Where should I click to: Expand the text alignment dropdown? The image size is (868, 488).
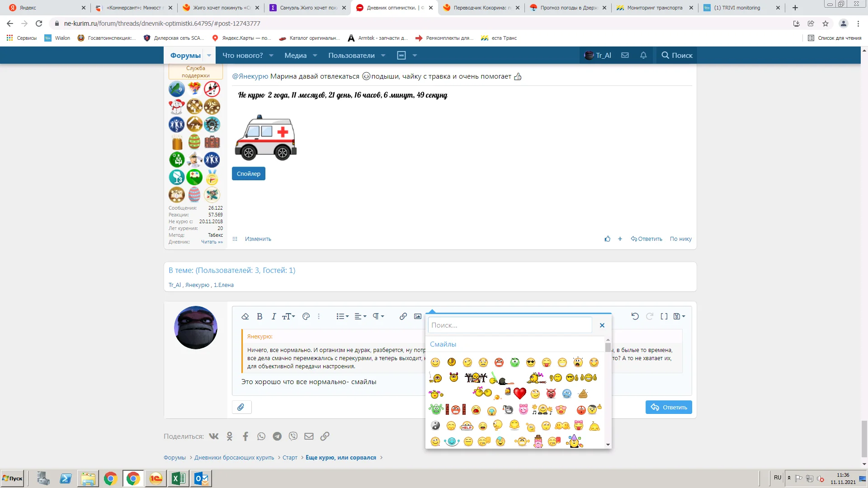pos(360,316)
